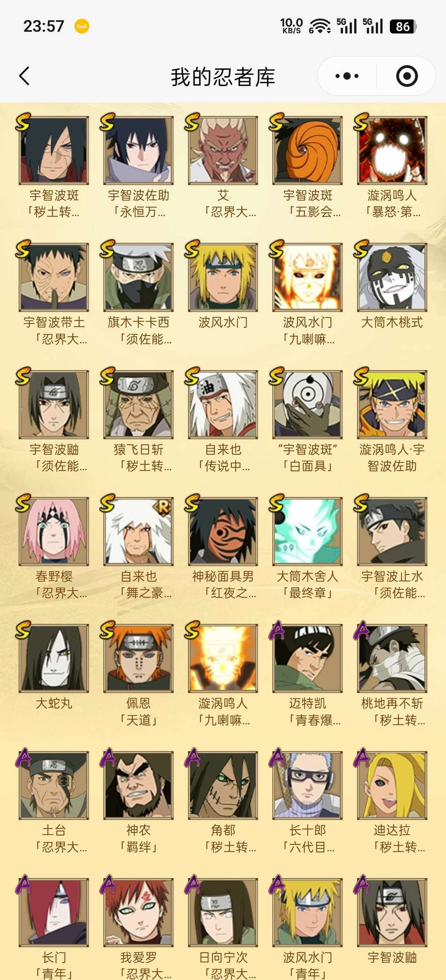Choose 长十郎 portrait with glasses
This screenshot has width=446, height=980.
tap(307, 785)
